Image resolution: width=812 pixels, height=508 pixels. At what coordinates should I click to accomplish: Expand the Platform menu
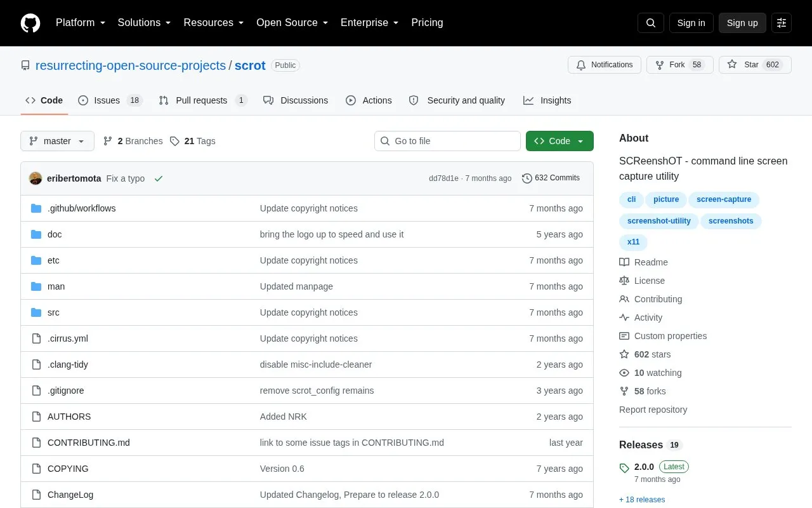coord(81,23)
